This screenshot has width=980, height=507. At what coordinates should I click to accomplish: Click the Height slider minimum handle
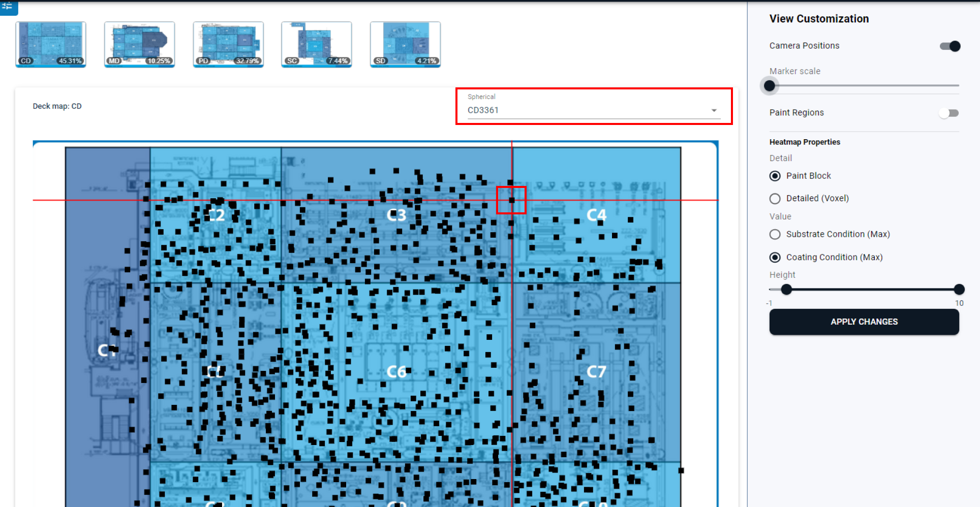pyautogui.click(x=786, y=290)
